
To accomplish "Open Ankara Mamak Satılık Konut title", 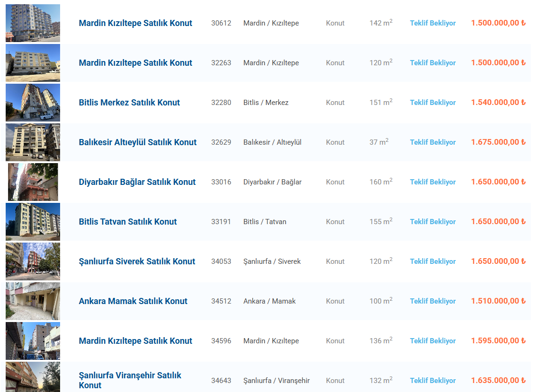I will click(133, 301).
